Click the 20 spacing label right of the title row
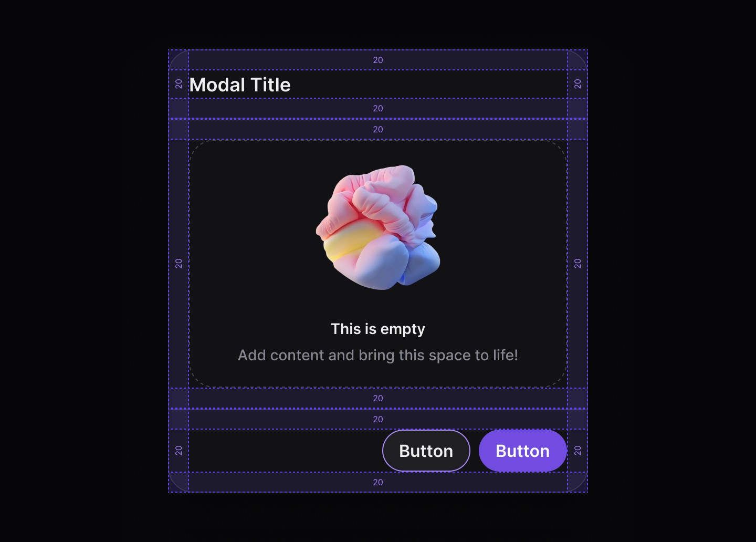This screenshot has width=756, height=542. (577, 84)
